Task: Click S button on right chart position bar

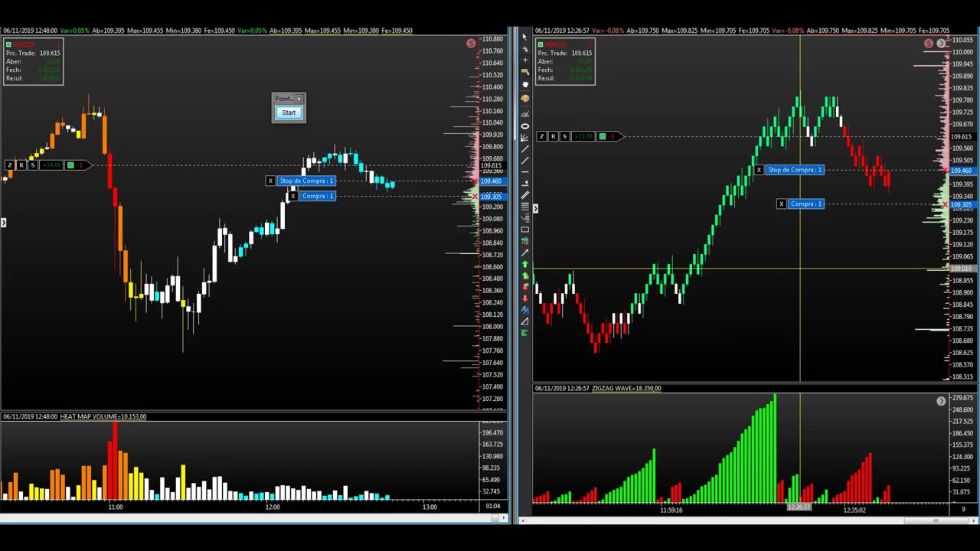Action: pos(565,136)
